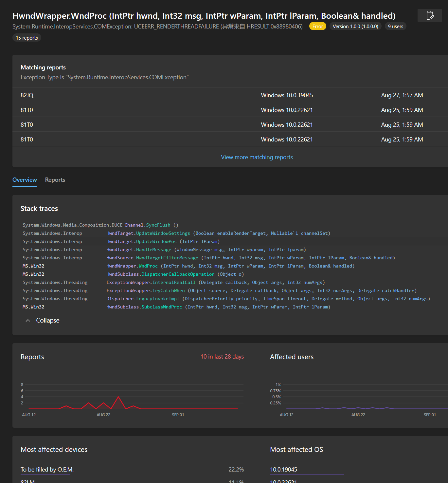The width and height of the screenshot is (448, 483).
Task: Click the 15 reports badge
Action: (27, 37)
